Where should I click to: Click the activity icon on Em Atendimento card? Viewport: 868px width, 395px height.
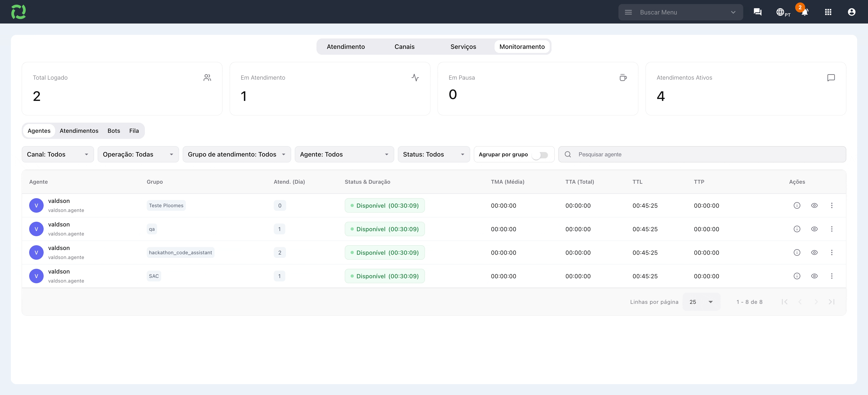415,78
